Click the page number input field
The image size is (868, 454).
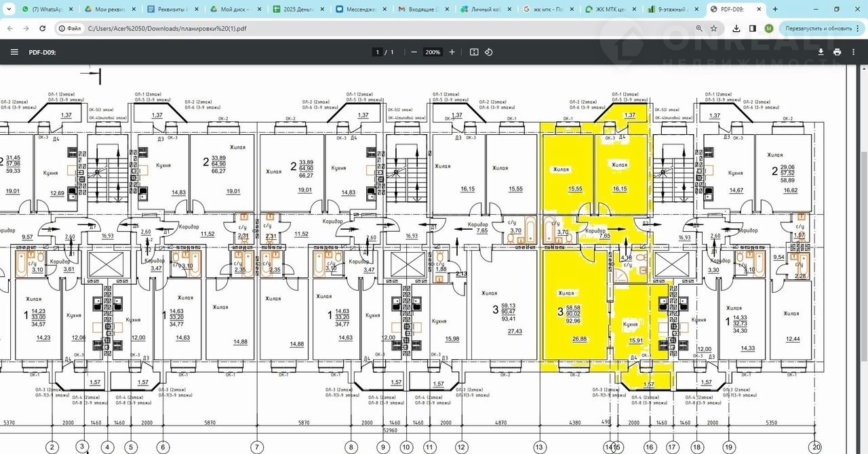[376, 52]
